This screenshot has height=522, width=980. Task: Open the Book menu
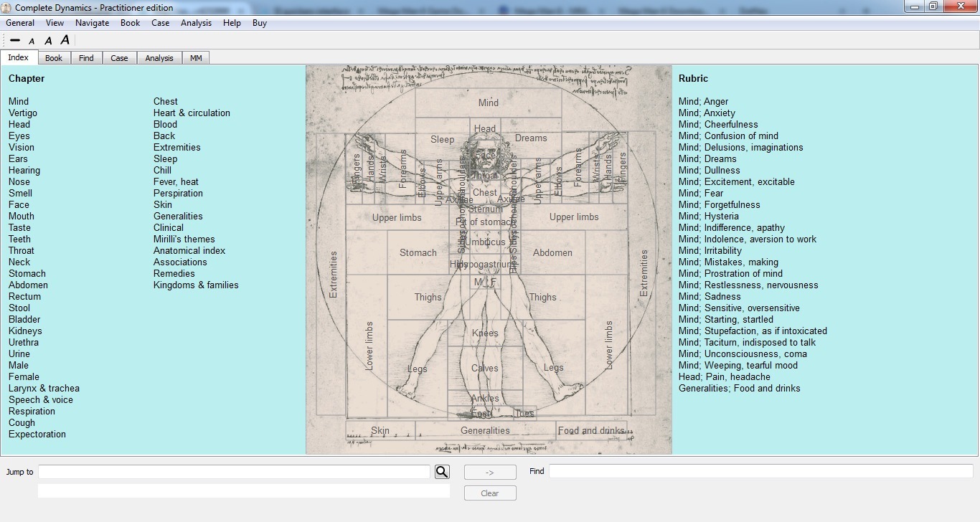tap(131, 23)
